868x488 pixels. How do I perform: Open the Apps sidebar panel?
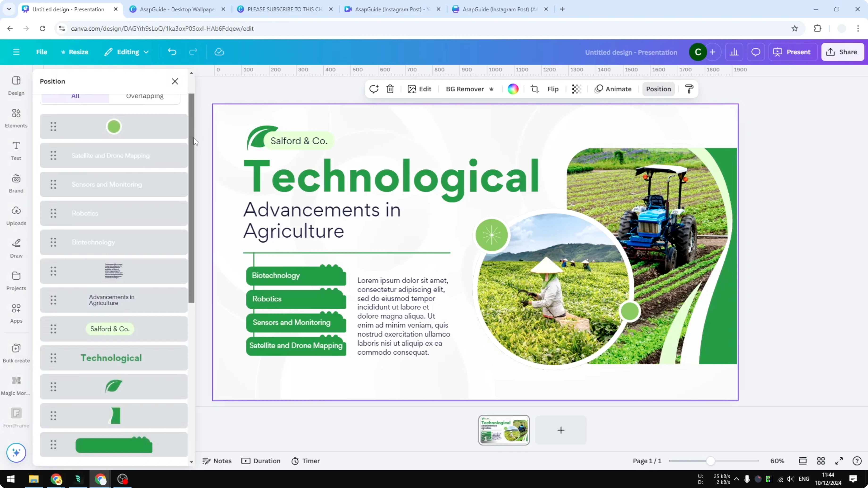(16, 314)
